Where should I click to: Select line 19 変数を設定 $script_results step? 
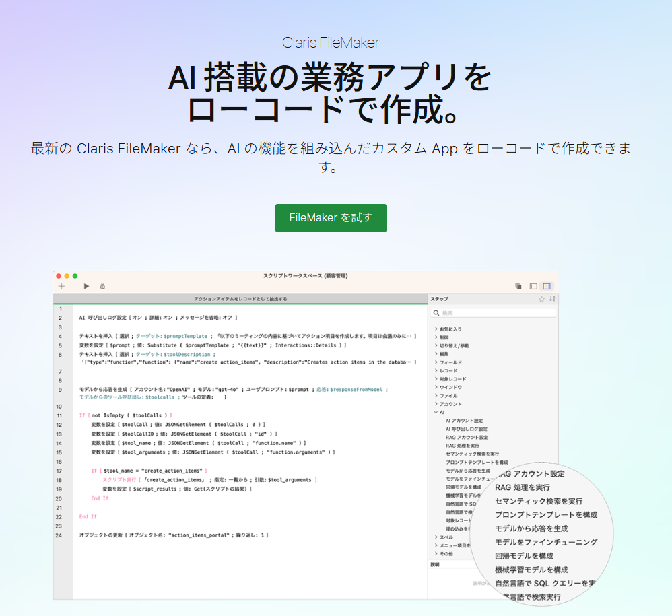[x=177, y=489]
